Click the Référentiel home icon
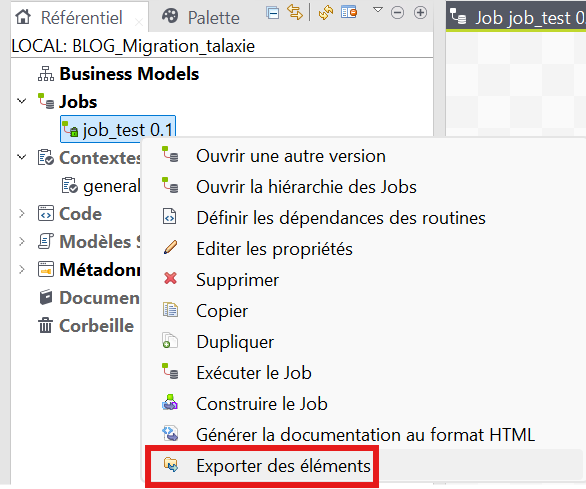Image resolution: width=586 pixels, height=489 pixels. click(x=23, y=16)
